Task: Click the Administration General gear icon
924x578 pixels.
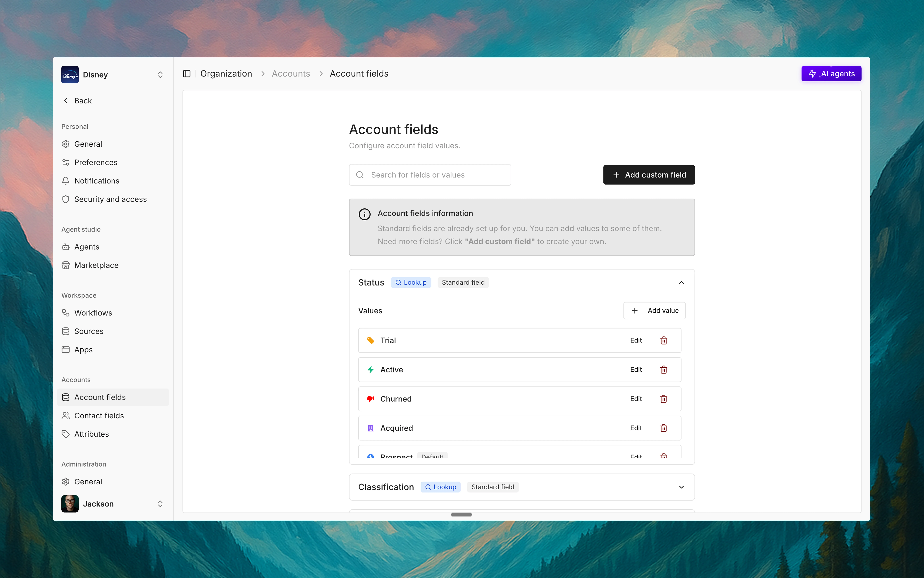Action: [66, 482]
